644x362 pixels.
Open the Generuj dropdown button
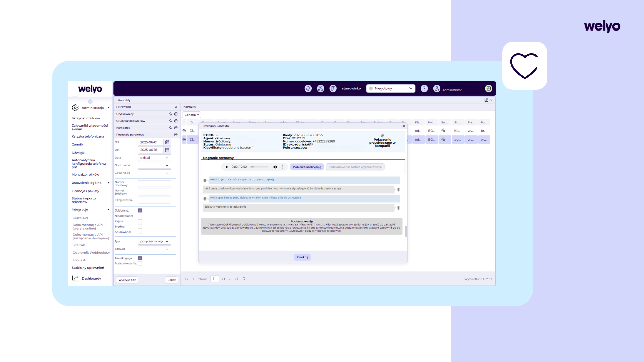[x=192, y=115]
